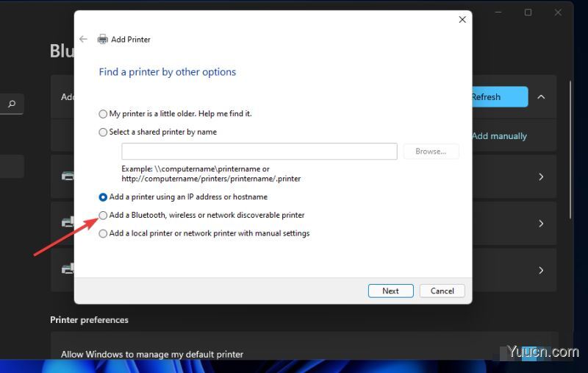
Task: Select 'Add a printer using an IP address' option
Action: 103,197
